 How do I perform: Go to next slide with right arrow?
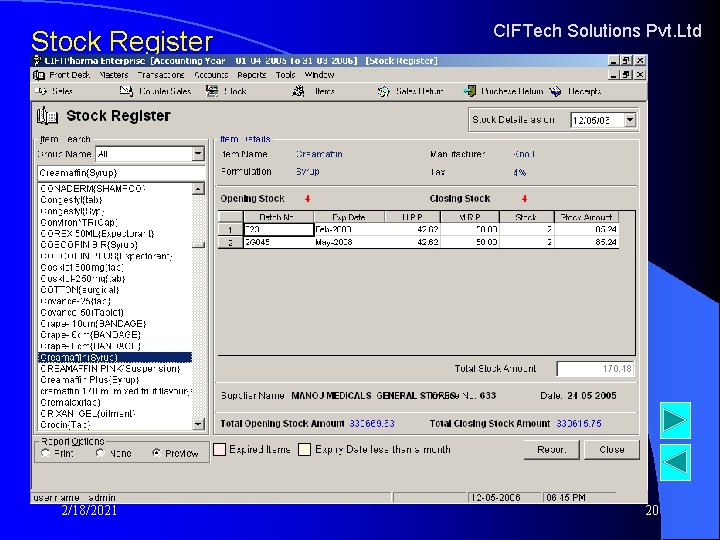675,420
